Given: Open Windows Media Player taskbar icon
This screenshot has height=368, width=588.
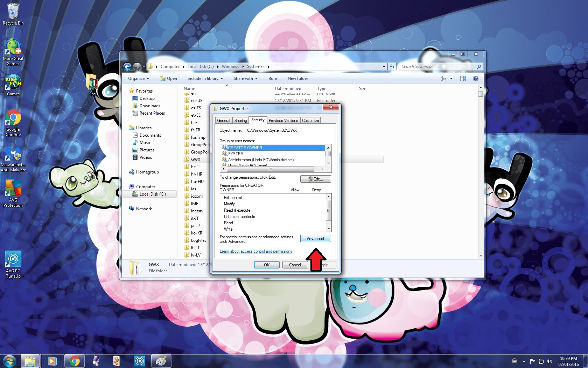Looking at the screenshot, I should (52, 361).
